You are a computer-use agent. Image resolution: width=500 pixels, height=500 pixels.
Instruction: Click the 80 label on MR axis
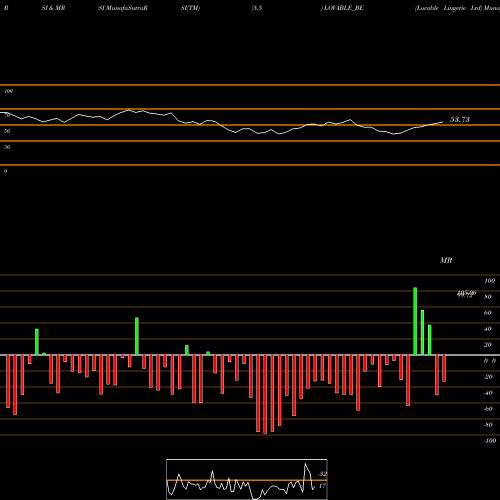488,297
